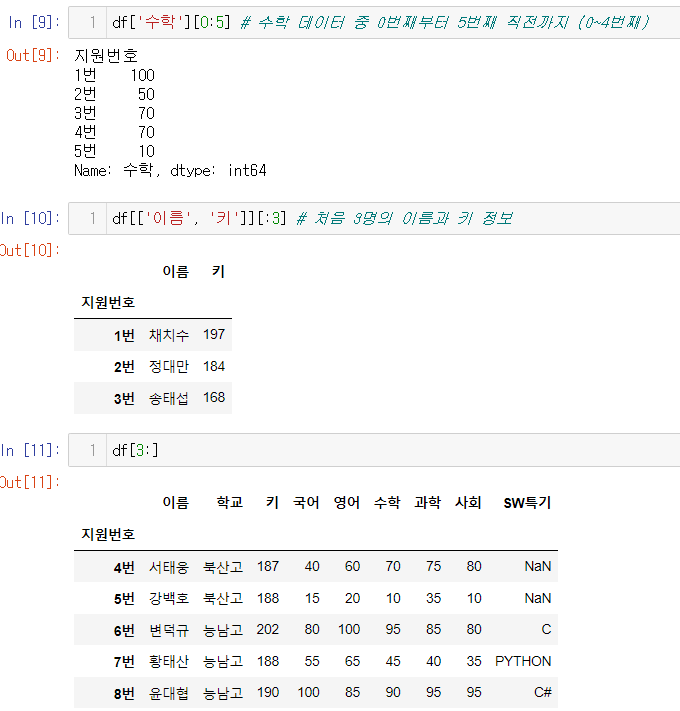Select the Out[9] prompt label
Viewport: 680px width, 711px height.
tap(33, 55)
